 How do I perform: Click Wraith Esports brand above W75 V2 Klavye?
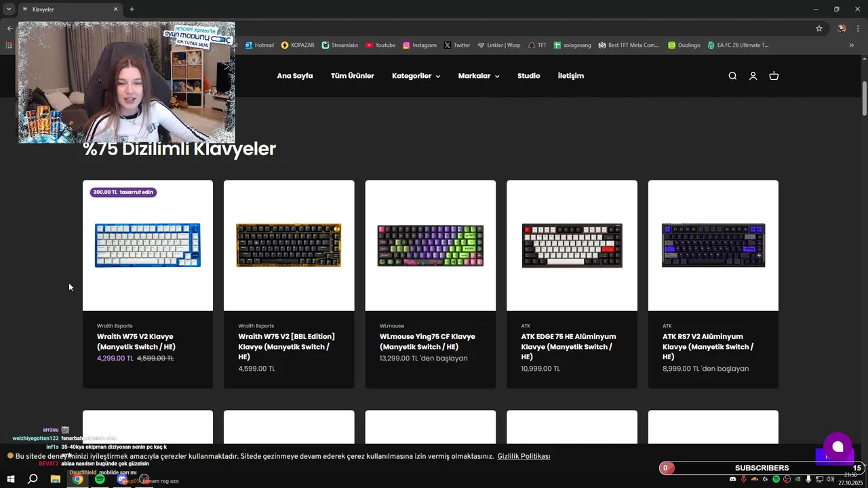[115, 326]
